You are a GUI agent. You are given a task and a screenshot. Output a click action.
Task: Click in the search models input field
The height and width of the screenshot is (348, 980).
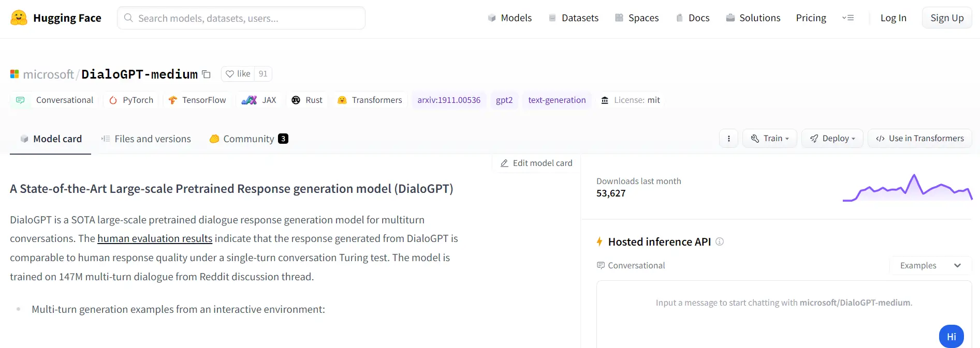click(x=241, y=18)
